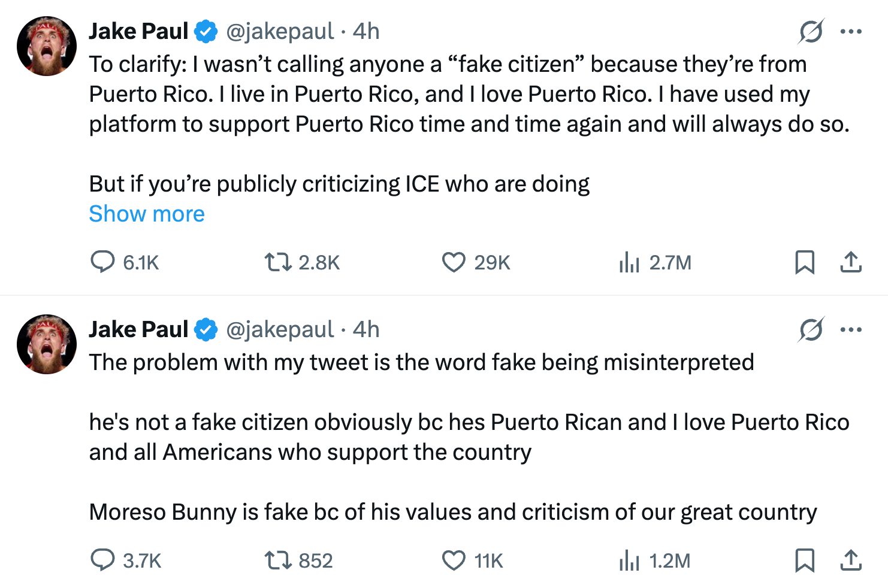This screenshot has width=888, height=588.
Task: Share the "To clarify" tweet
Action: pyautogui.click(x=851, y=262)
